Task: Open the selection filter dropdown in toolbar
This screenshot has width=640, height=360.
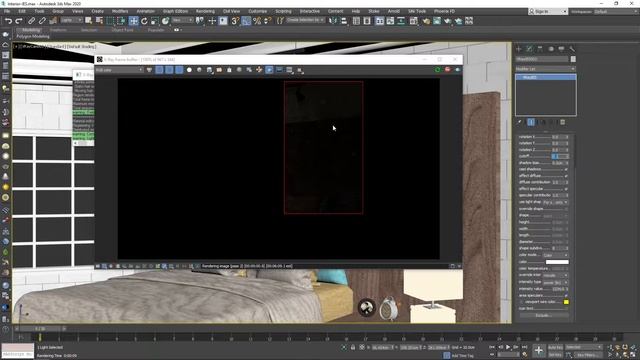Action: coord(72,20)
